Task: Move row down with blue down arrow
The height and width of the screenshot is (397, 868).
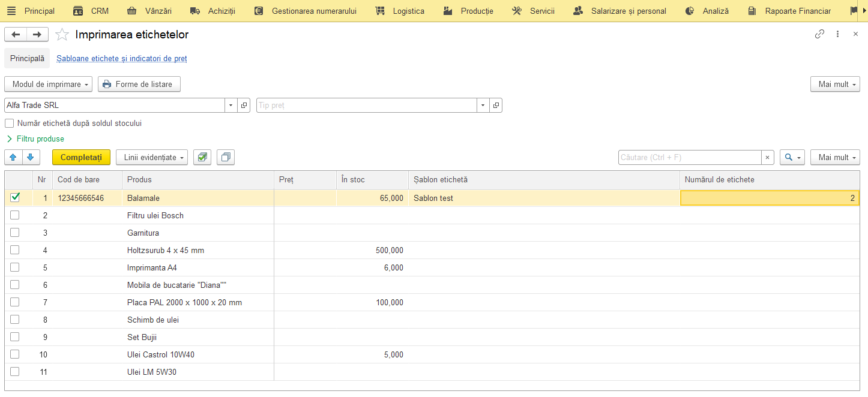Action: pos(31,157)
